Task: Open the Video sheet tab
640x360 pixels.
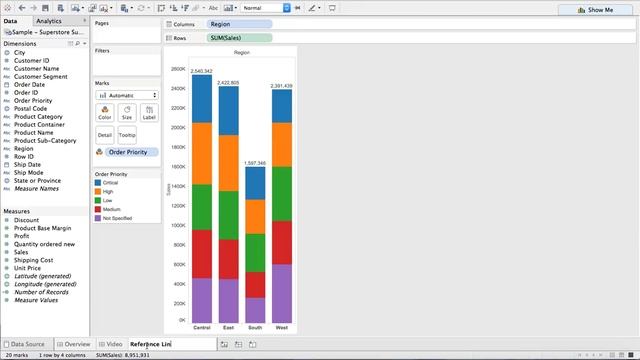Action: pos(111,344)
